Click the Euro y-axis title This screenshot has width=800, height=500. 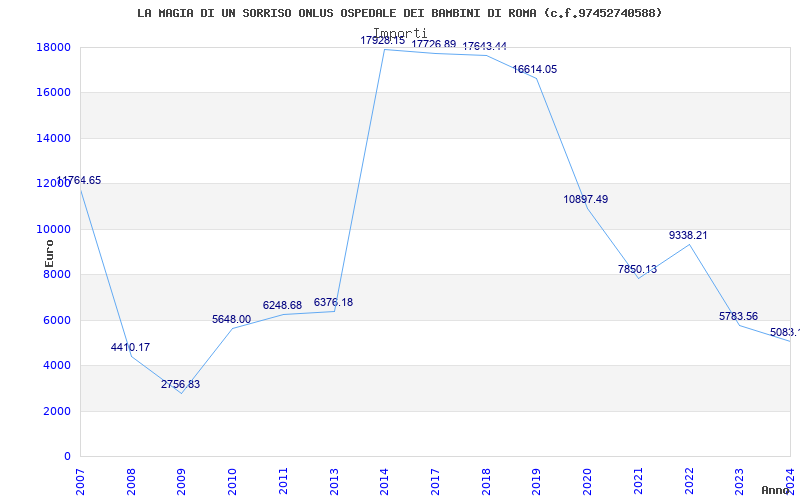click(x=49, y=253)
